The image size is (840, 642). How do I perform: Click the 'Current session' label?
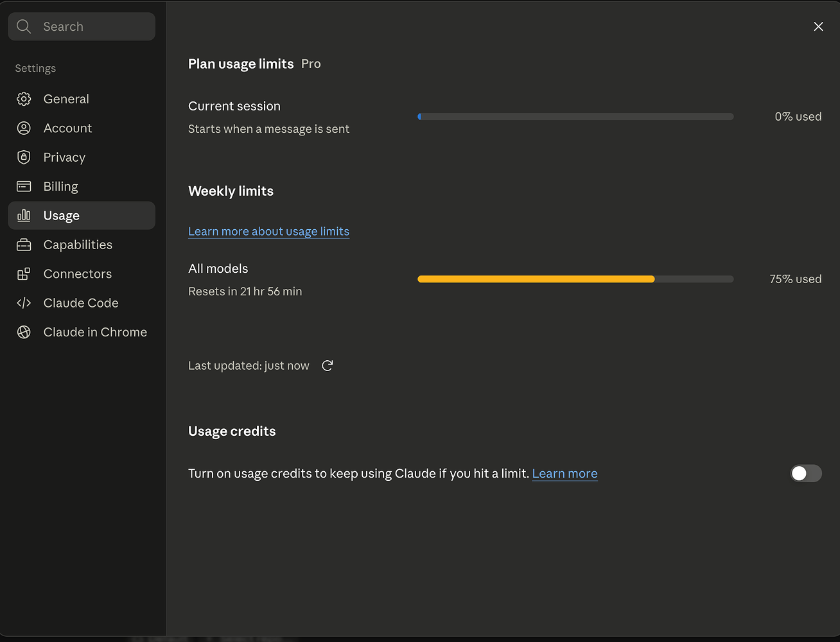[x=234, y=106]
